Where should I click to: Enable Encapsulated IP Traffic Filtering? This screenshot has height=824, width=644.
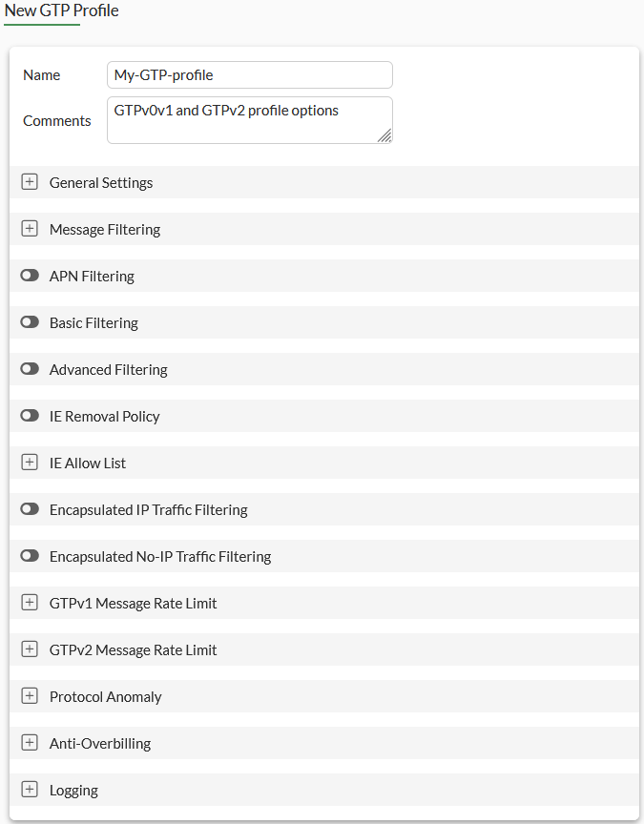click(30, 508)
